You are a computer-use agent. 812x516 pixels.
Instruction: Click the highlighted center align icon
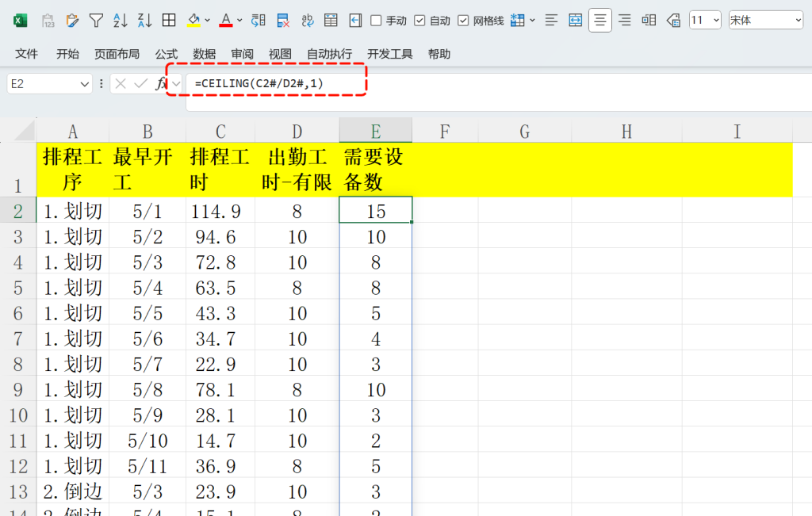click(600, 21)
